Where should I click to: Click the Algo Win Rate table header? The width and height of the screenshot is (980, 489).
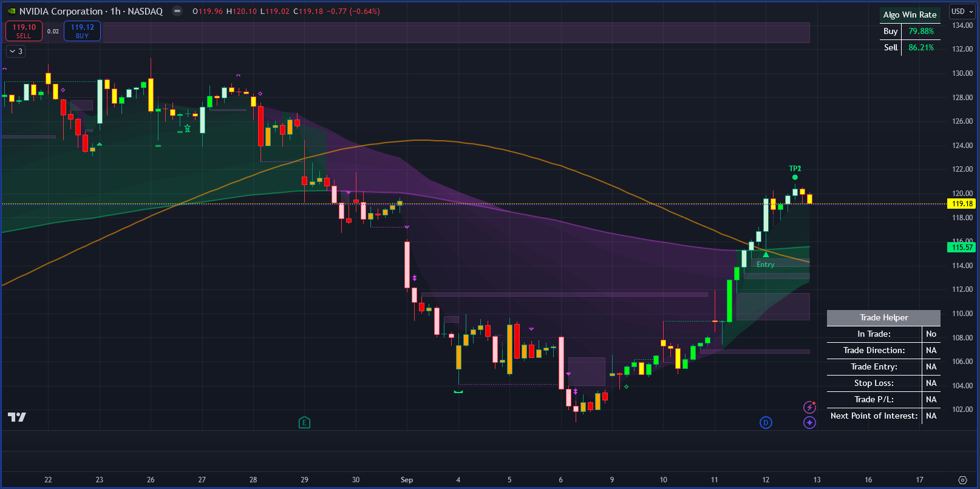[910, 15]
